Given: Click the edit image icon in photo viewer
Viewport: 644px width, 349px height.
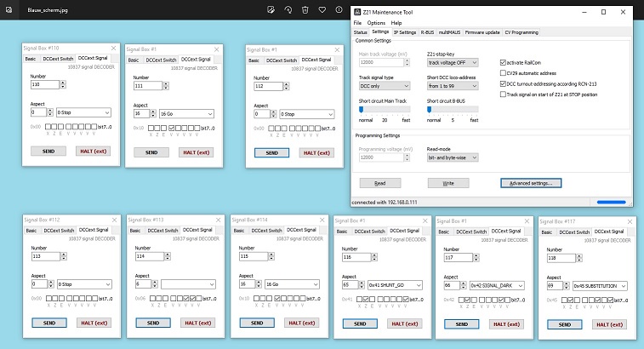Looking at the screenshot, I should click(x=271, y=10).
